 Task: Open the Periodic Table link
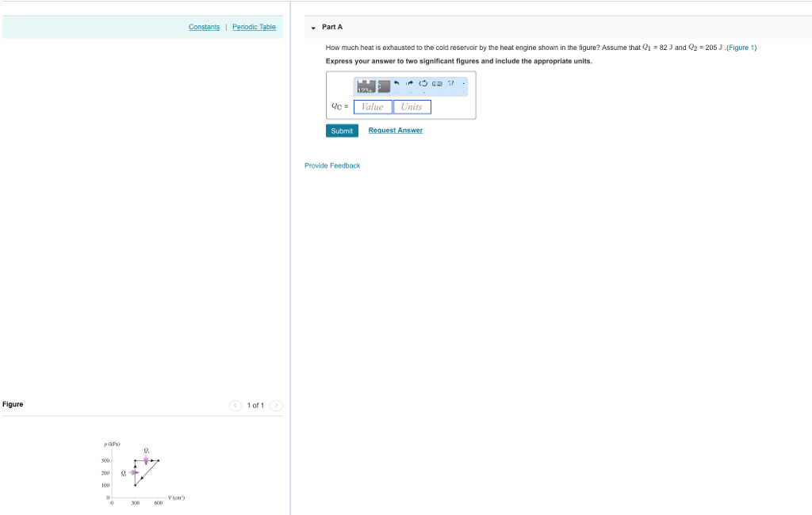(254, 26)
